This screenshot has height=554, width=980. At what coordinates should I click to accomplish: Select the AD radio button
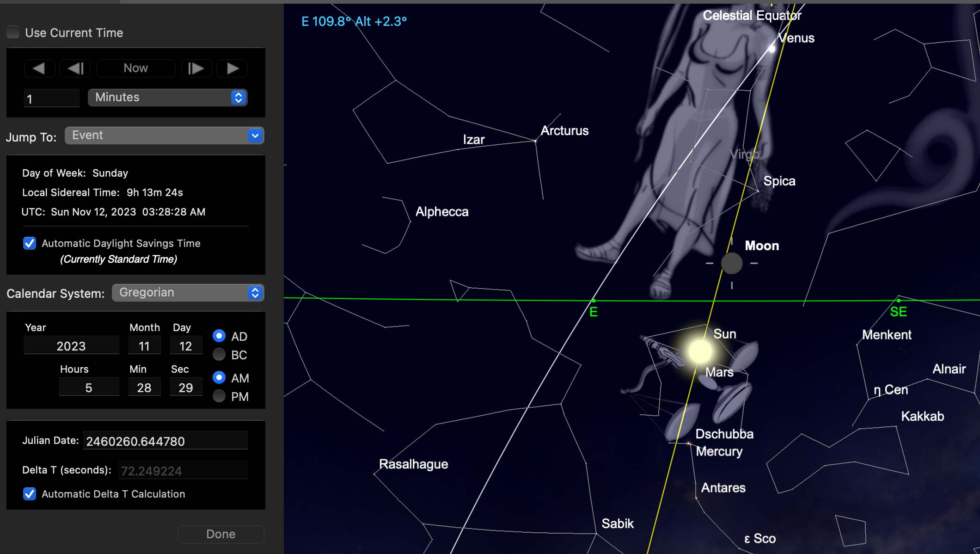pyautogui.click(x=219, y=336)
